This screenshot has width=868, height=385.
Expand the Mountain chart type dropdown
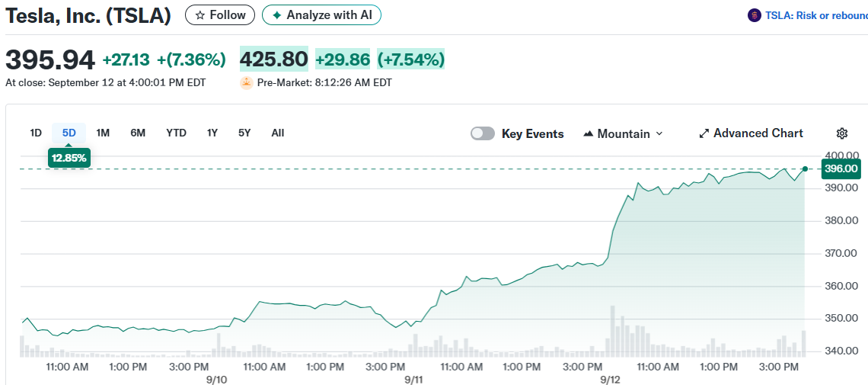(x=623, y=133)
